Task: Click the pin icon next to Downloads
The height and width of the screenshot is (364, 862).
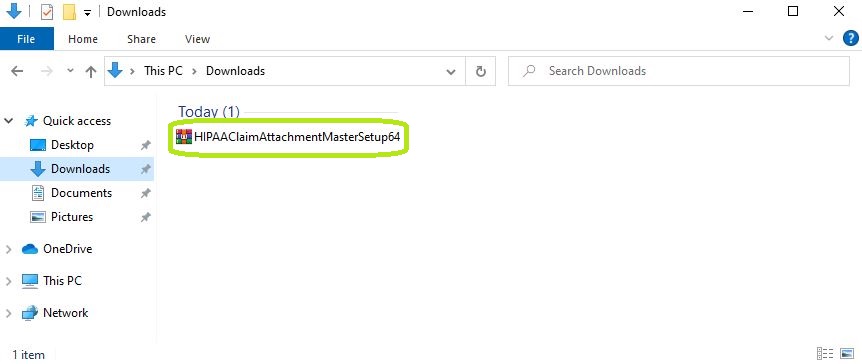Action: point(145,169)
